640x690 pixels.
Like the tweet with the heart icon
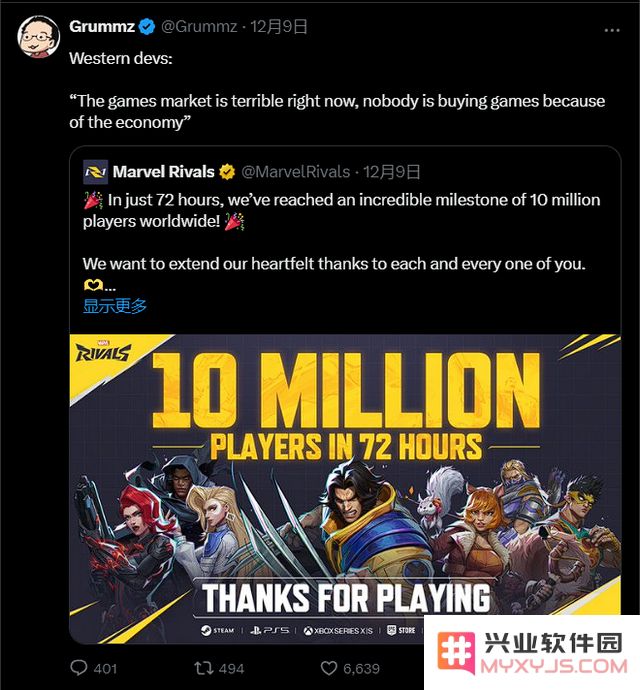pyautogui.click(x=328, y=668)
